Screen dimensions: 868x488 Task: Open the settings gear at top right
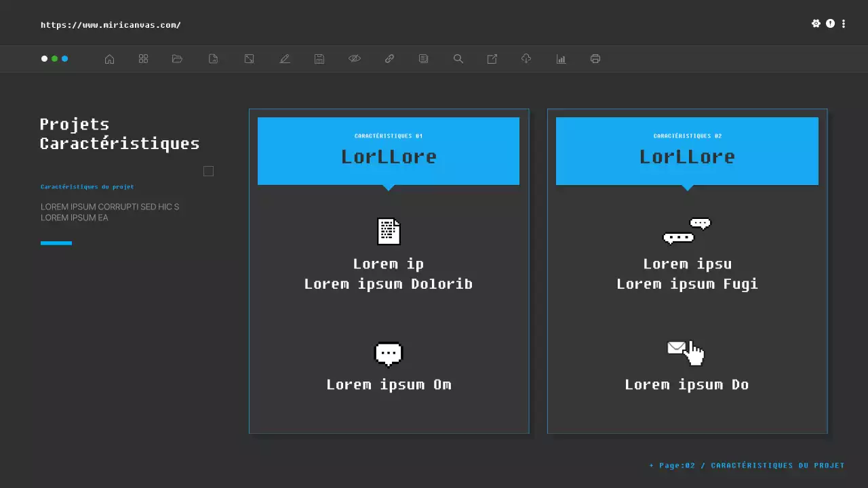pyautogui.click(x=816, y=24)
